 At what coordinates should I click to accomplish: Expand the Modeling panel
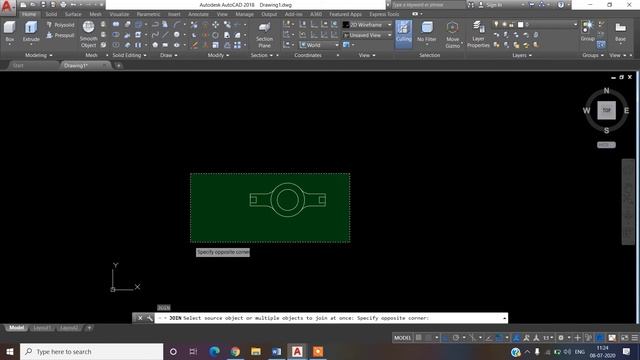(x=38, y=55)
